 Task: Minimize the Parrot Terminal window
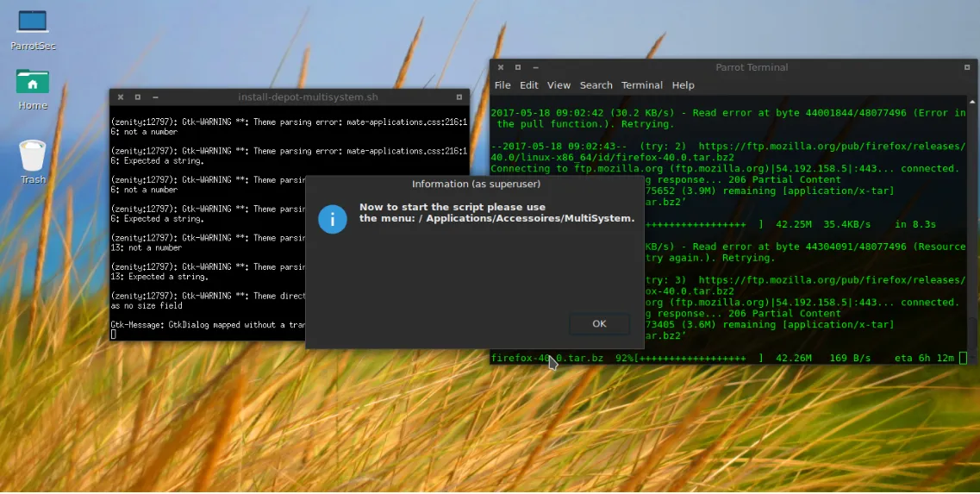(x=535, y=67)
